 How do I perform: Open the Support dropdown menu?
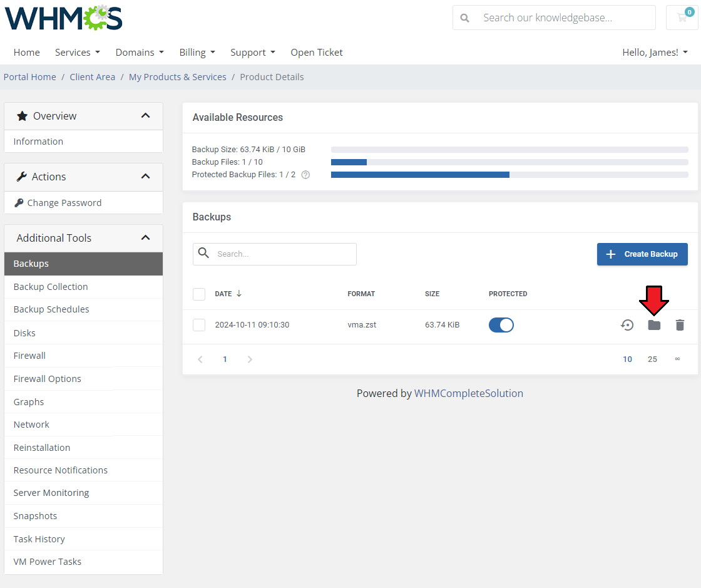[253, 53]
